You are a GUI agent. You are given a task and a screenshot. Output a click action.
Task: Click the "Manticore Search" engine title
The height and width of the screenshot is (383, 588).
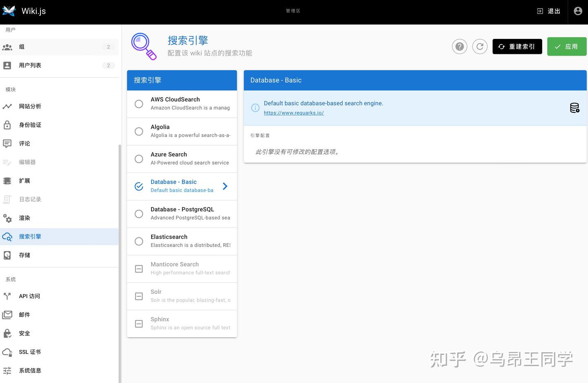[175, 264]
